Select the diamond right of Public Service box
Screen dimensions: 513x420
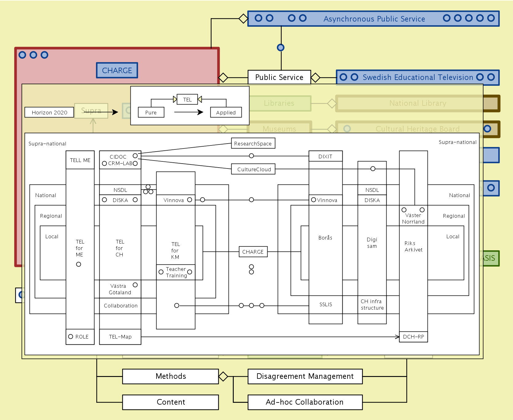coord(315,77)
